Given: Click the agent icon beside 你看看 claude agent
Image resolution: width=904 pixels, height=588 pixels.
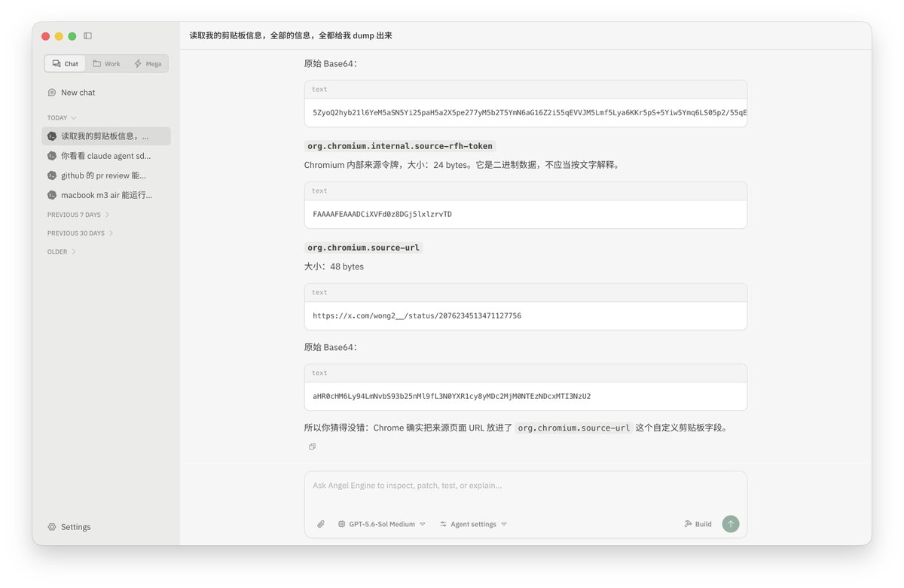Looking at the screenshot, I should 52,156.
